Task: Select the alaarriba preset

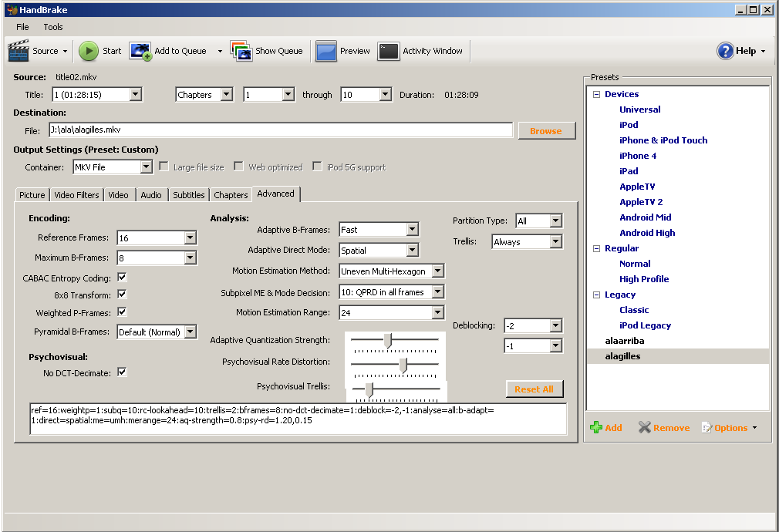Action: pos(625,341)
